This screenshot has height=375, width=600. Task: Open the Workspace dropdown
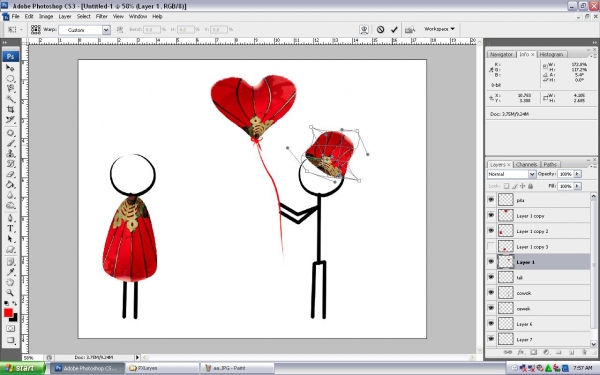point(439,29)
